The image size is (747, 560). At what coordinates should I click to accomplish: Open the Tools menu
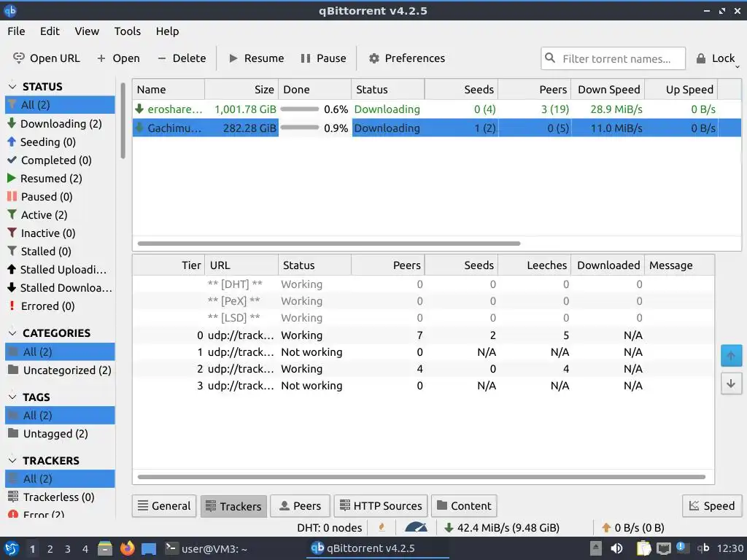(127, 31)
